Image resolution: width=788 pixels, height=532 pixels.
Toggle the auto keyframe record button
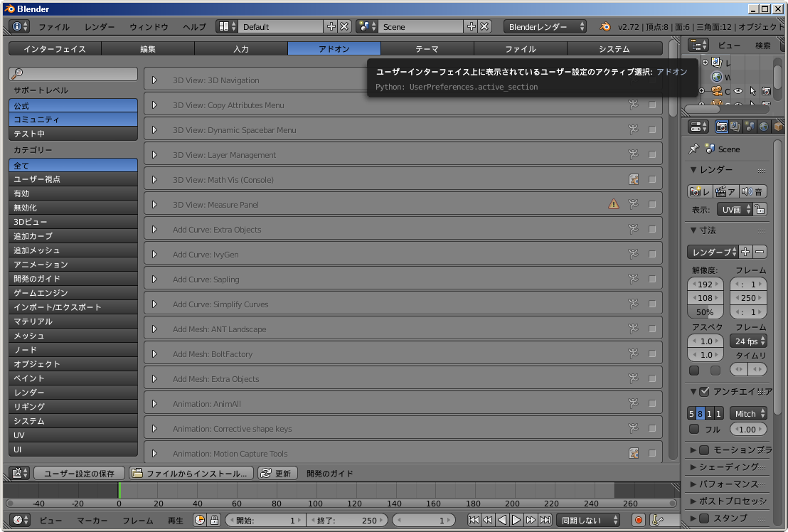[x=639, y=520]
